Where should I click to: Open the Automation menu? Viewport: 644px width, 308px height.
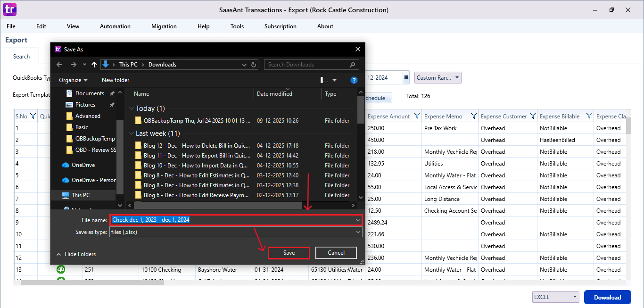point(115,26)
